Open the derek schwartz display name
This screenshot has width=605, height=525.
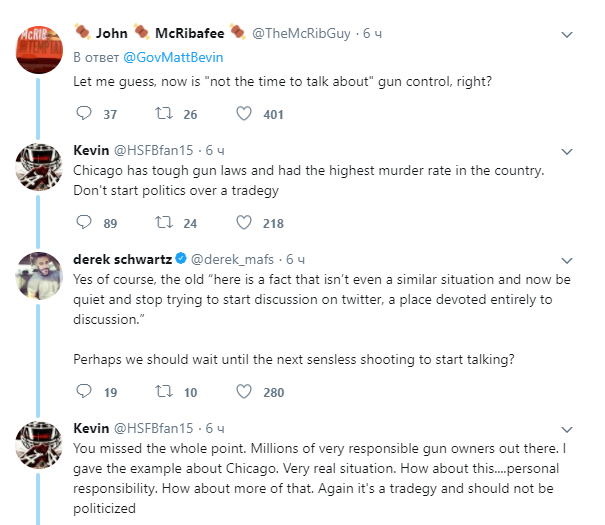[122, 259]
